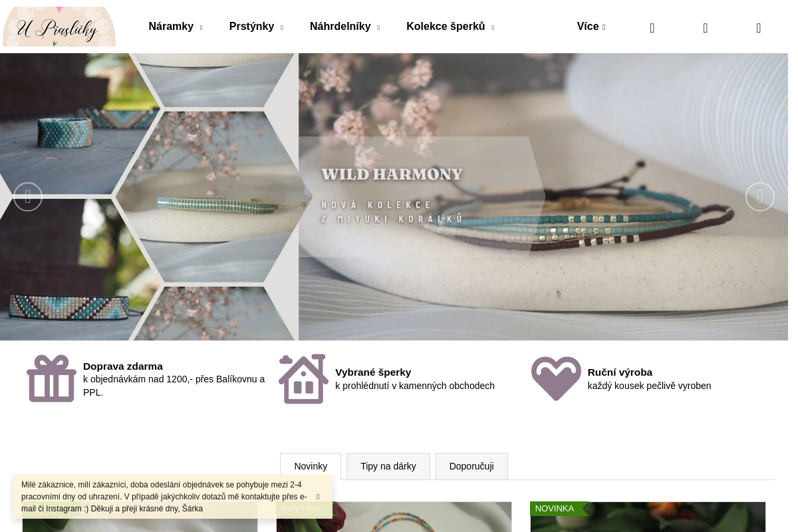Expand the Prstýnky menu
This screenshot has width=798, height=532.
click(x=256, y=27)
